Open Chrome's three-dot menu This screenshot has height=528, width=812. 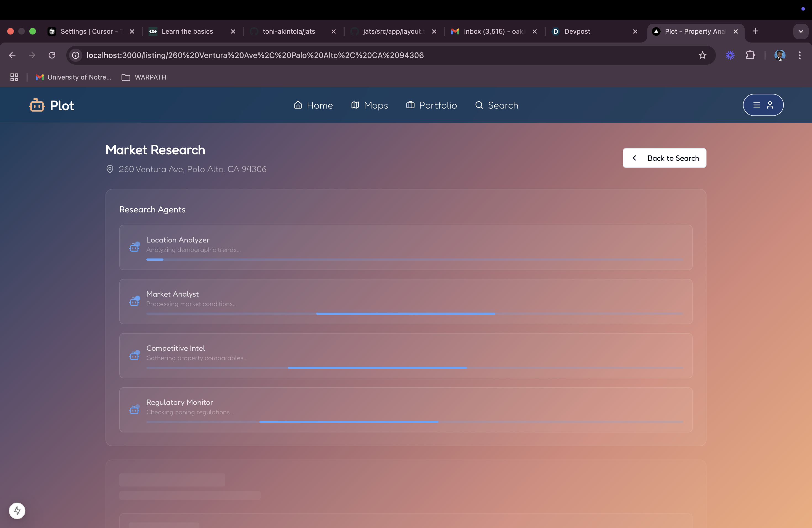tap(799, 55)
